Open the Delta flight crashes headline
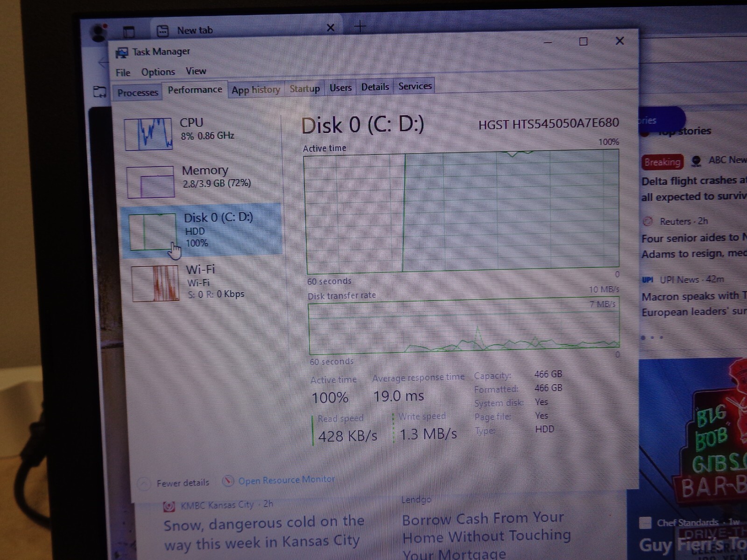 (694, 189)
